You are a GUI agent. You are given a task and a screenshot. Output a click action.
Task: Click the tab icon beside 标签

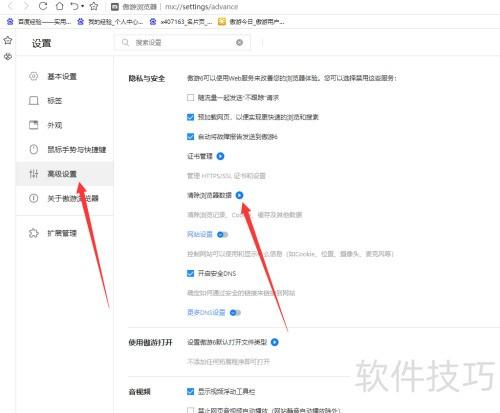[34, 101]
